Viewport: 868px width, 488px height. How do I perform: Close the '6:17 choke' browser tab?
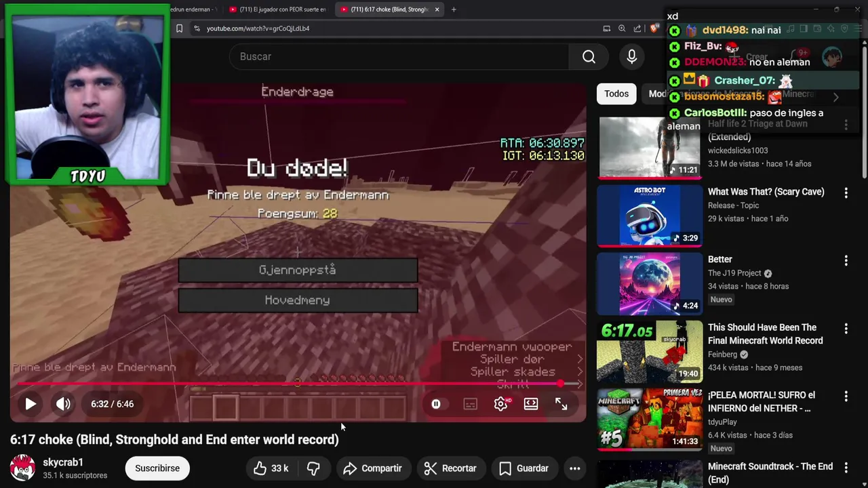[x=437, y=9]
